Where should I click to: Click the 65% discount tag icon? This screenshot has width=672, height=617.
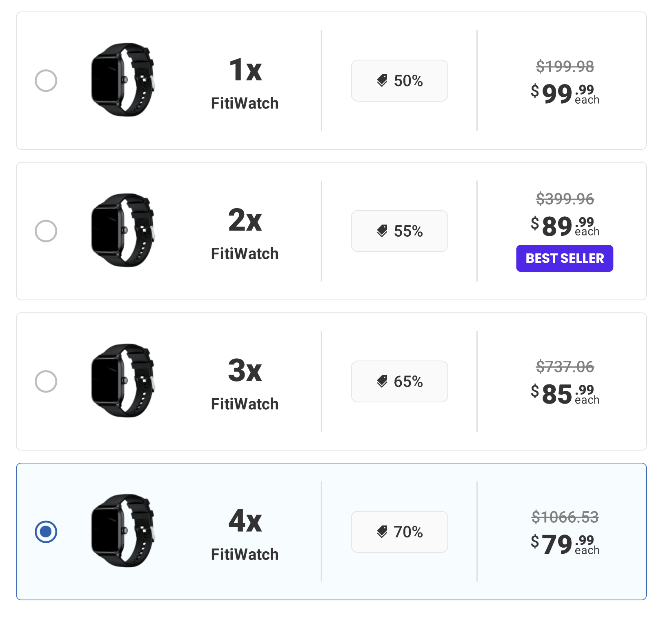383,382
